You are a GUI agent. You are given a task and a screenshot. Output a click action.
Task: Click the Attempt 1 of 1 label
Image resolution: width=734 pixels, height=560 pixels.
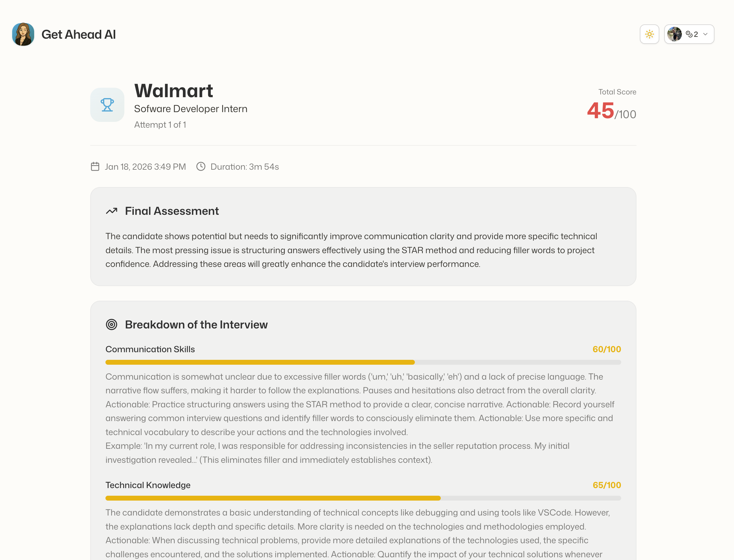161,124
